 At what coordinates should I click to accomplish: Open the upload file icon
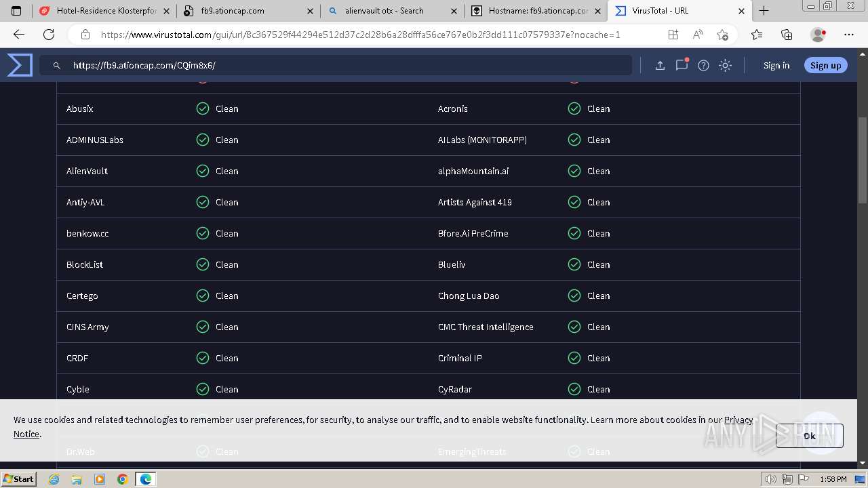point(660,65)
